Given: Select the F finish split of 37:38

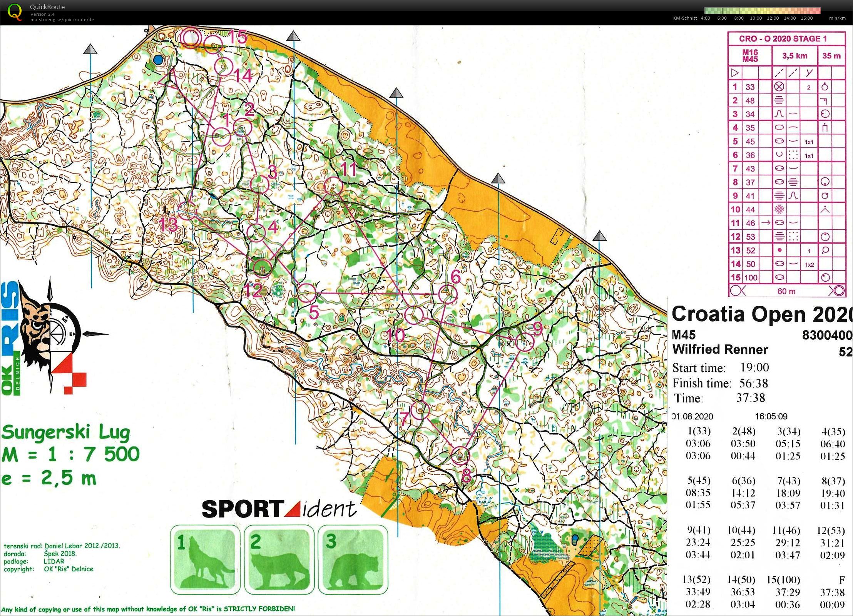Looking at the screenshot, I should click(832, 592).
